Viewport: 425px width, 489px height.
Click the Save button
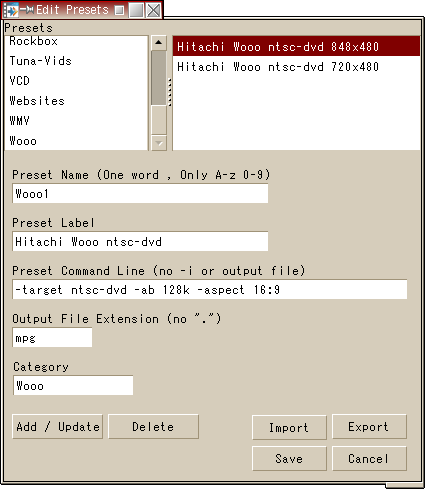click(289, 459)
